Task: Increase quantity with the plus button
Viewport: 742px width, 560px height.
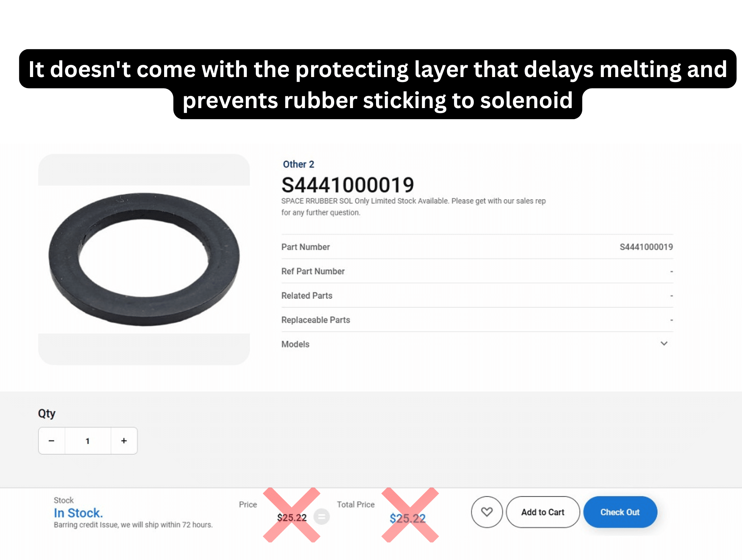Action: point(124,441)
